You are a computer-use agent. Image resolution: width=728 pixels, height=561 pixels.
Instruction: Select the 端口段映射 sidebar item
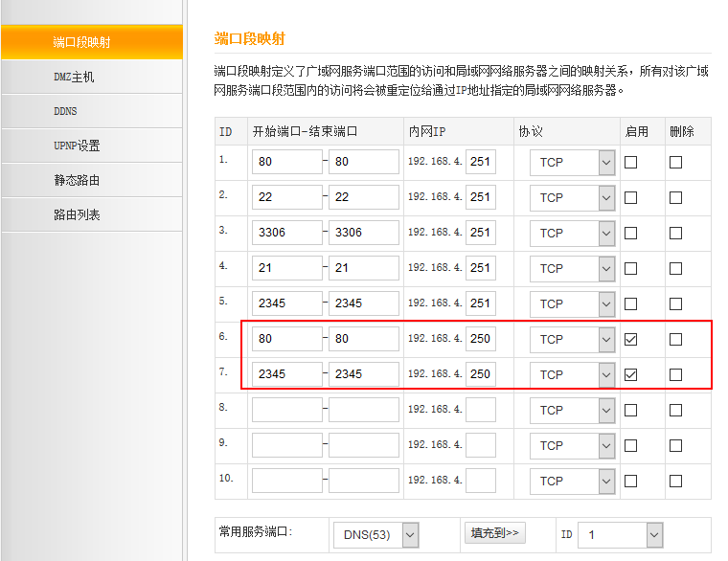(91, 42)
